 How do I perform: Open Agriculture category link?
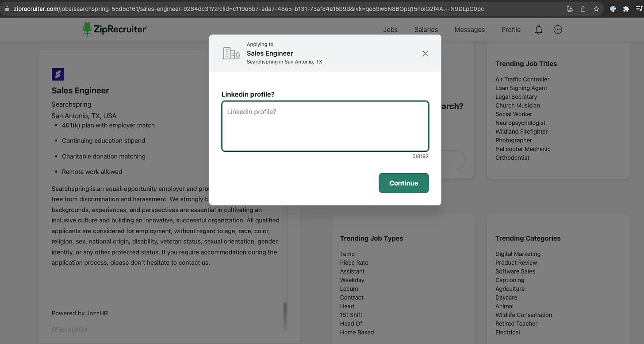pos(510,289)
